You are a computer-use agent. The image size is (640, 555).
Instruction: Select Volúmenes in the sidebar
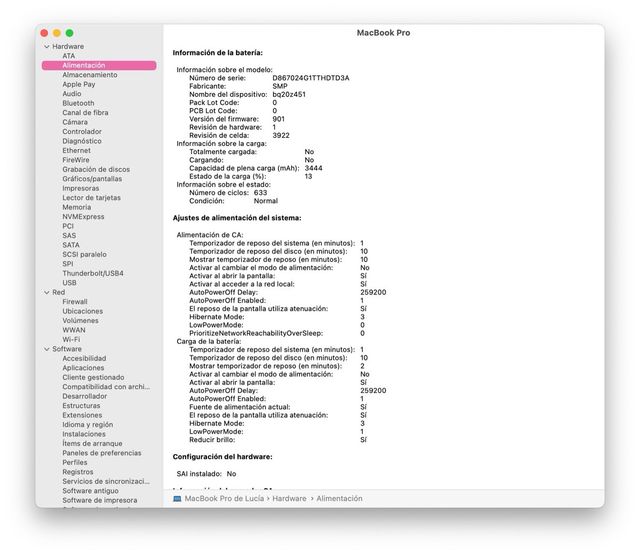(x=80, y=321)
